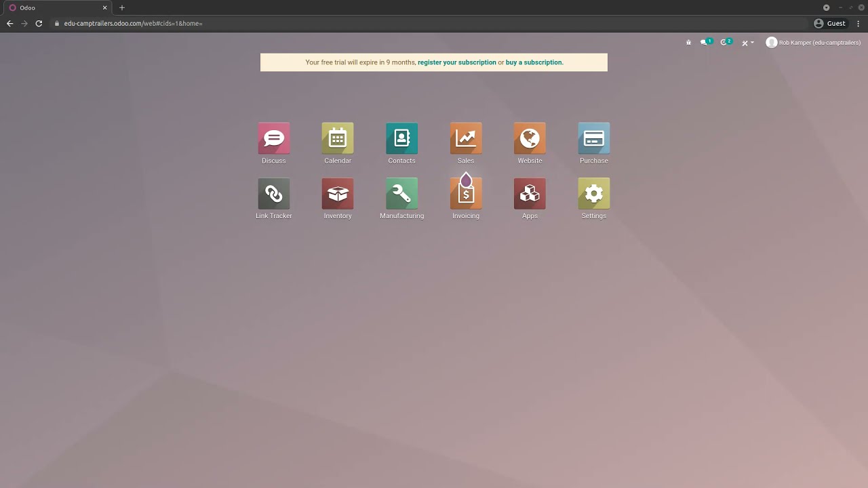The width and height of the screenshot is (868, 488).
Task: Open the Chrome three-dot menu
Action: pyautogui.click(x=859, y=23)
